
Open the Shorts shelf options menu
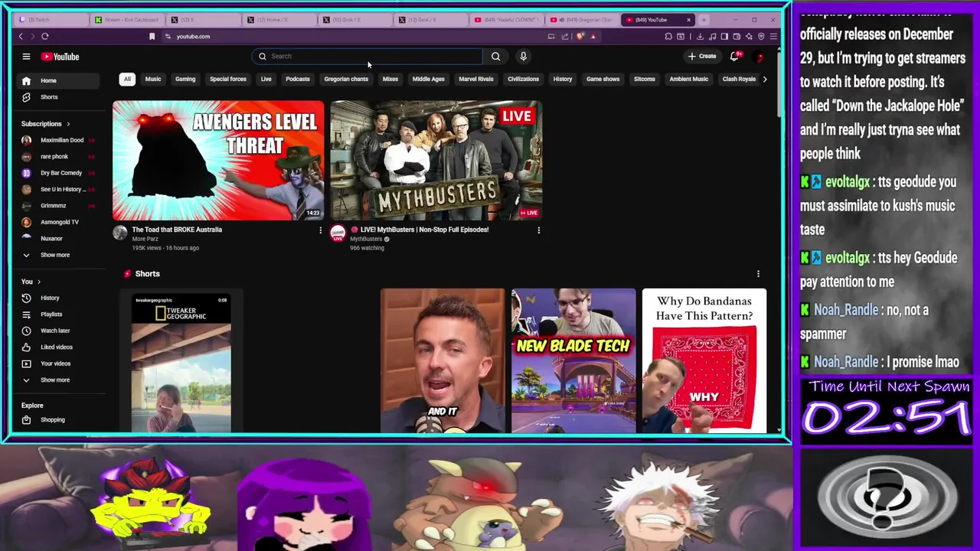coord(758,274)
